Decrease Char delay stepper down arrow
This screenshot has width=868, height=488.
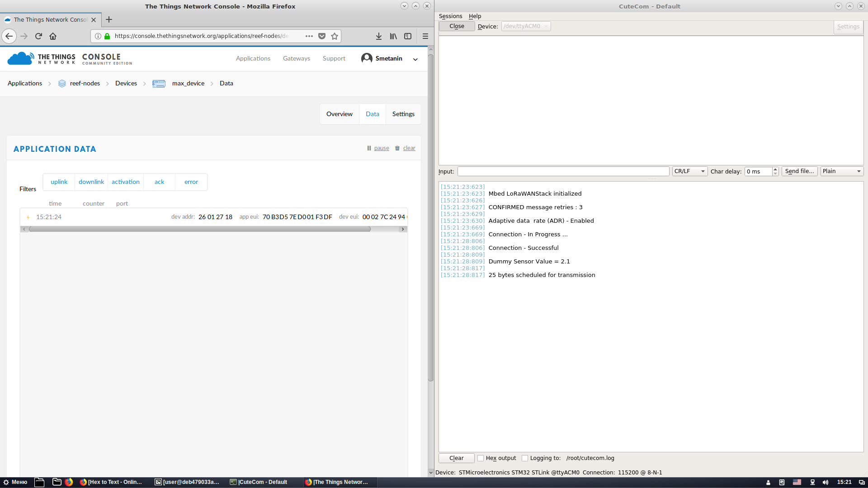coord(775,174)
